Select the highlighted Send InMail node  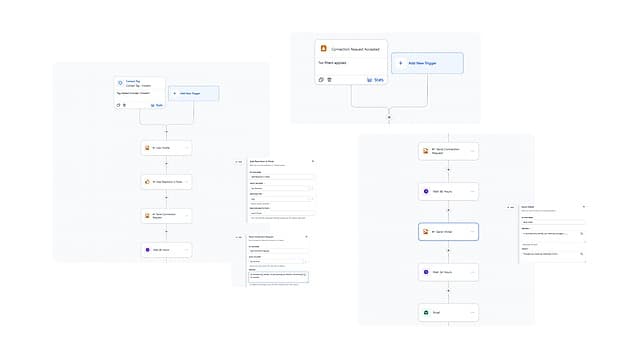[448, 232]
